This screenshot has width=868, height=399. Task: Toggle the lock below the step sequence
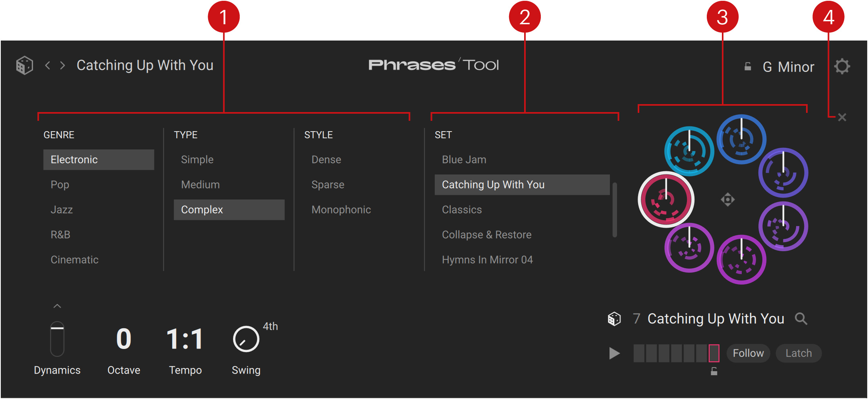click(714, 372)
